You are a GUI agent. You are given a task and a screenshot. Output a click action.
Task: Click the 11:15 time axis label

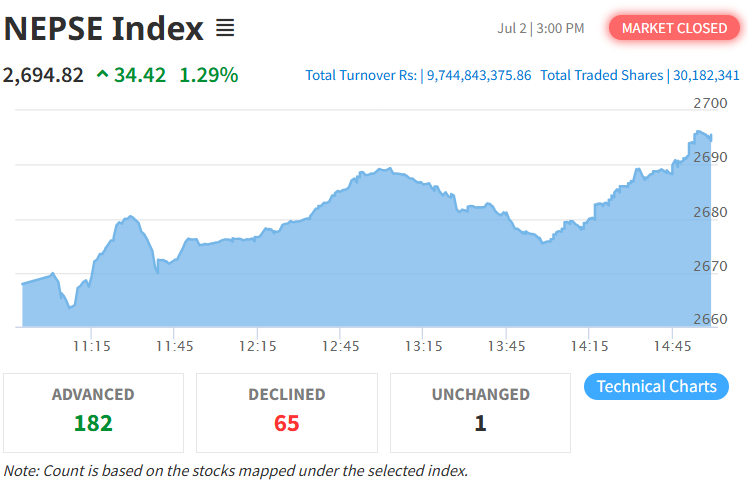(x=92, y=346)
